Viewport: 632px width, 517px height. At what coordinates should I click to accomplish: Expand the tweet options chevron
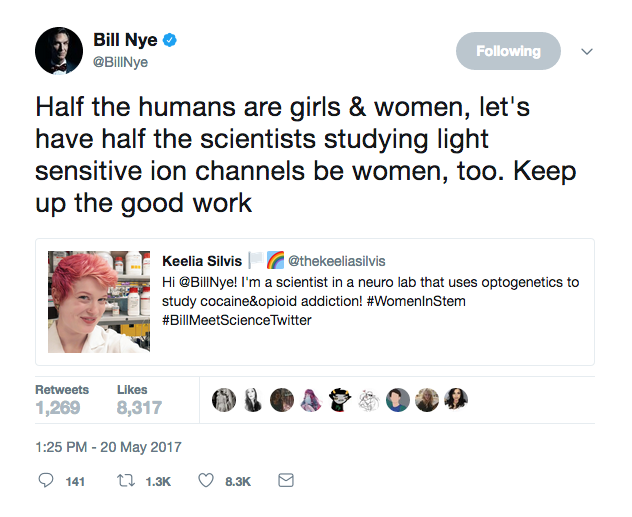(587, 51)
